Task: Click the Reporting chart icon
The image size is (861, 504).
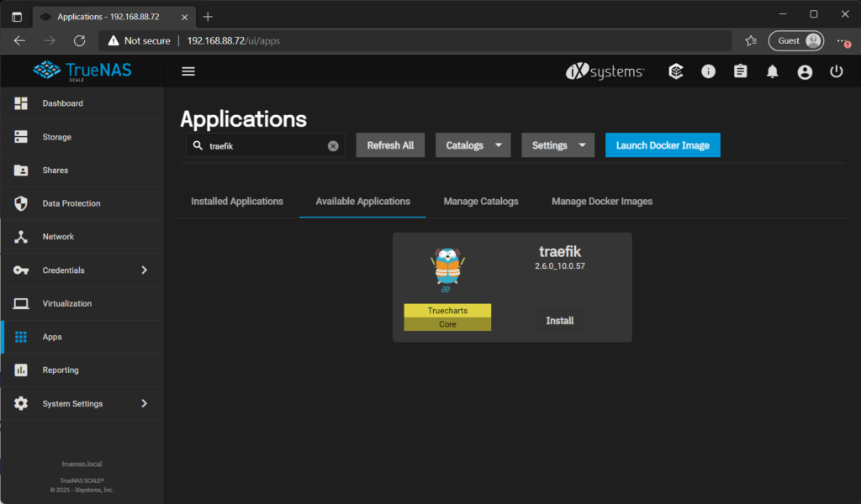Action: tap(21, 370)
